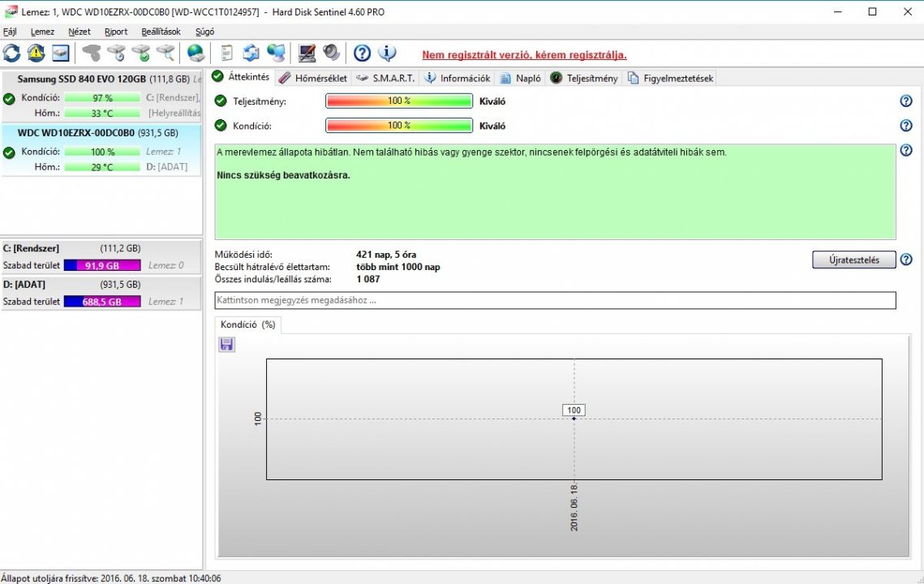Screen dimensions: 924x584
Task: Click the globe and monitor toolbar icon
Action: point(276,53)
